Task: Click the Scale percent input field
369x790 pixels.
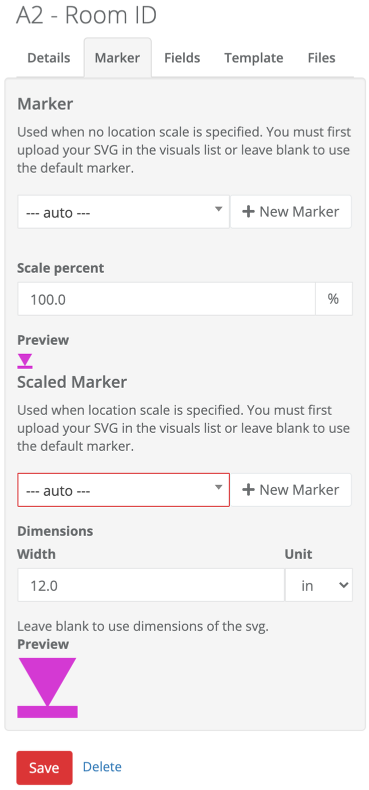Action: 166,299
